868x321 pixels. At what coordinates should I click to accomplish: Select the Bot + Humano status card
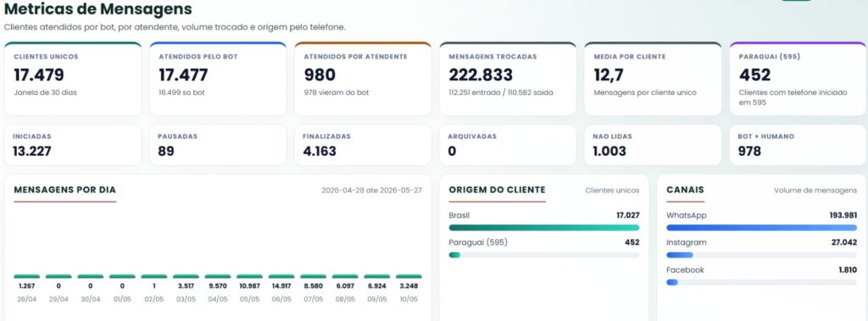(798, 145)
